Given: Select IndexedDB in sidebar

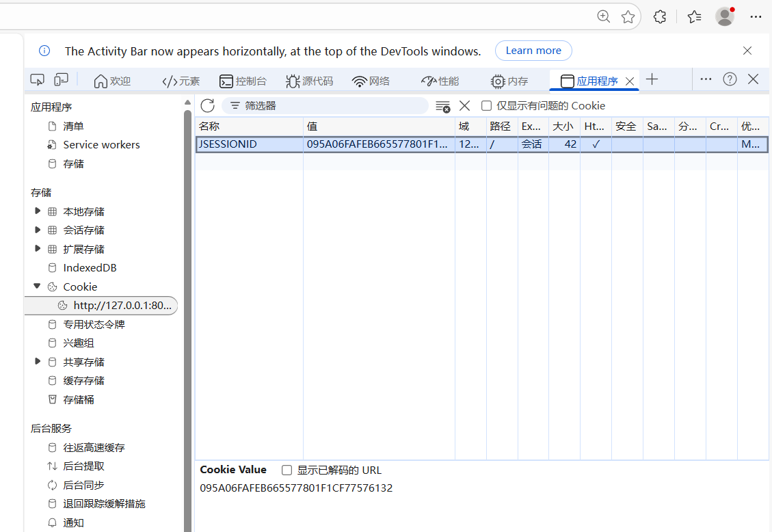Looking at the screenshot, I should tap(90, 268).
